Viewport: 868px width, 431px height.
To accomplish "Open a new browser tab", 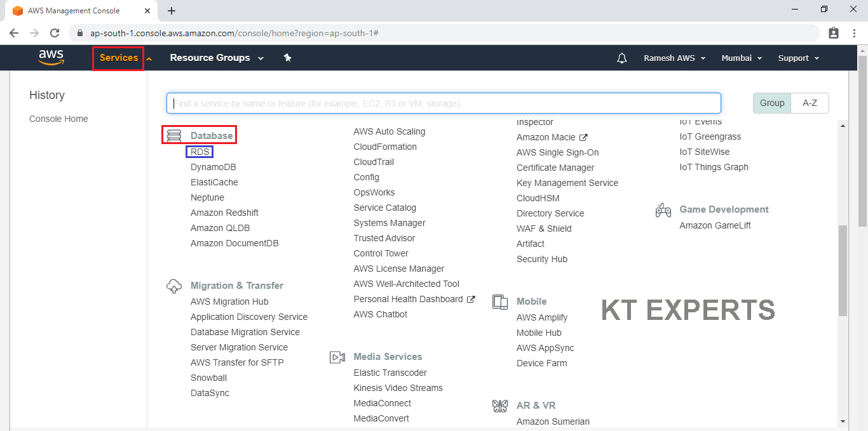I will 172,11.
